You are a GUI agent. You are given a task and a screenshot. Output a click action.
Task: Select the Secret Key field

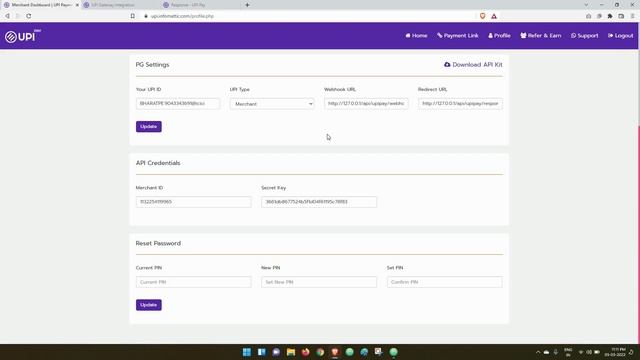click(x=319, y=202)
